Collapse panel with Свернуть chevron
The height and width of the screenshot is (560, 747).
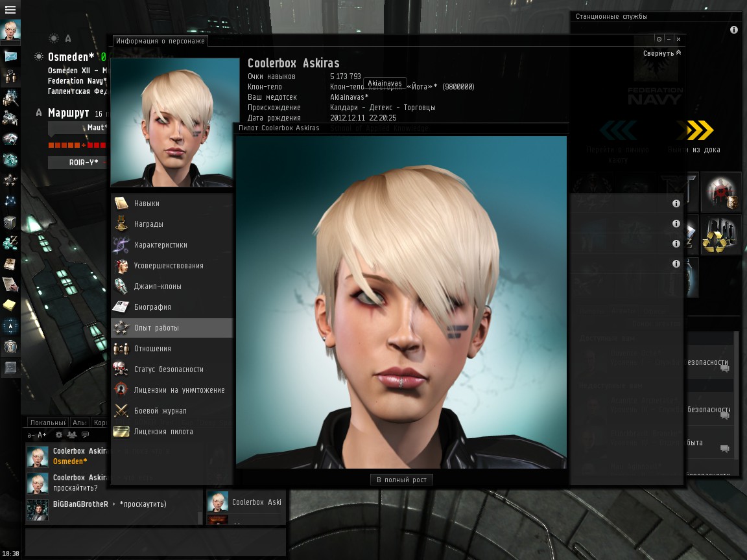pyautogui.click(x=662, y=53)
